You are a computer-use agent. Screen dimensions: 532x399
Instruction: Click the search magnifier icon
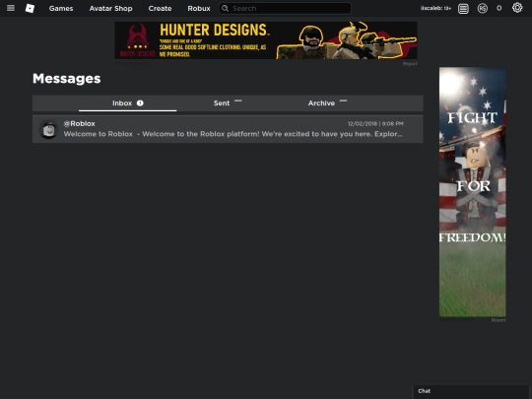225,8
